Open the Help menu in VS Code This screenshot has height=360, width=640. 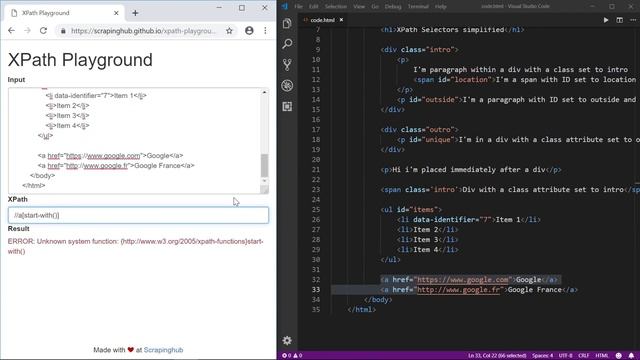tap(440, 7)
